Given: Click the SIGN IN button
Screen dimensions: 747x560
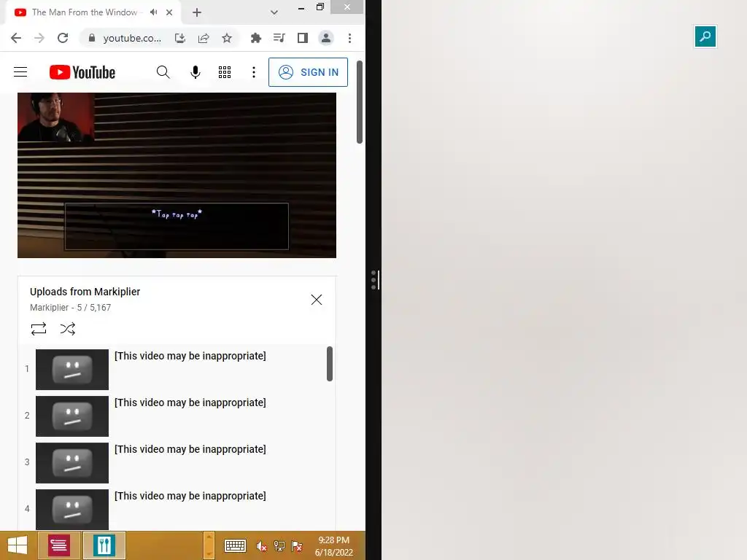Looking at the screenshot, I should click(309, 72).
